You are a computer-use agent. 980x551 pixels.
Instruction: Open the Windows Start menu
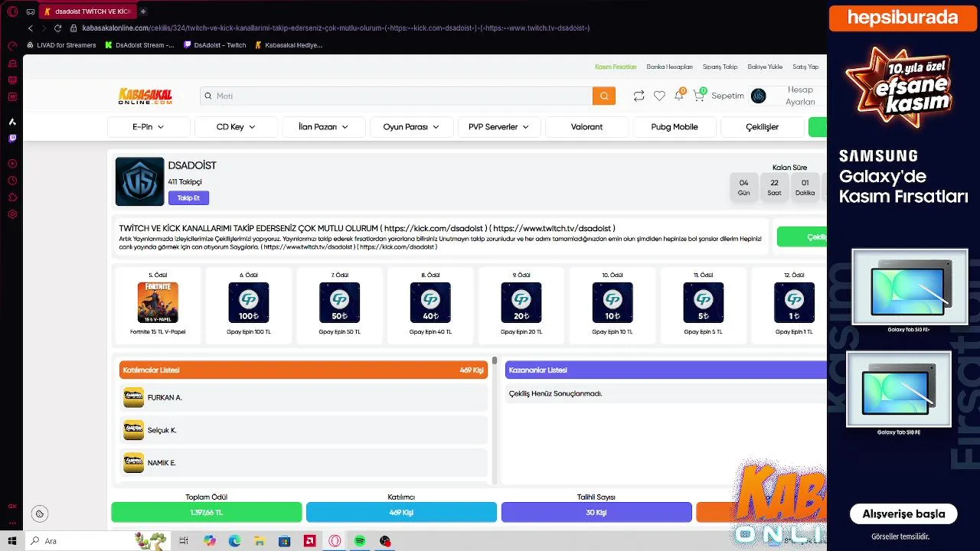coord(12,541)
